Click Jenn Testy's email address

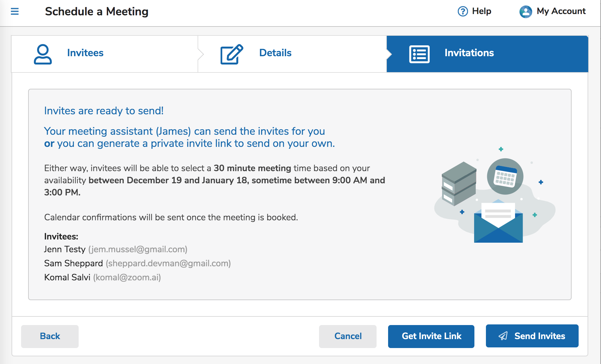pyautogui.click(x=138, y=249)
